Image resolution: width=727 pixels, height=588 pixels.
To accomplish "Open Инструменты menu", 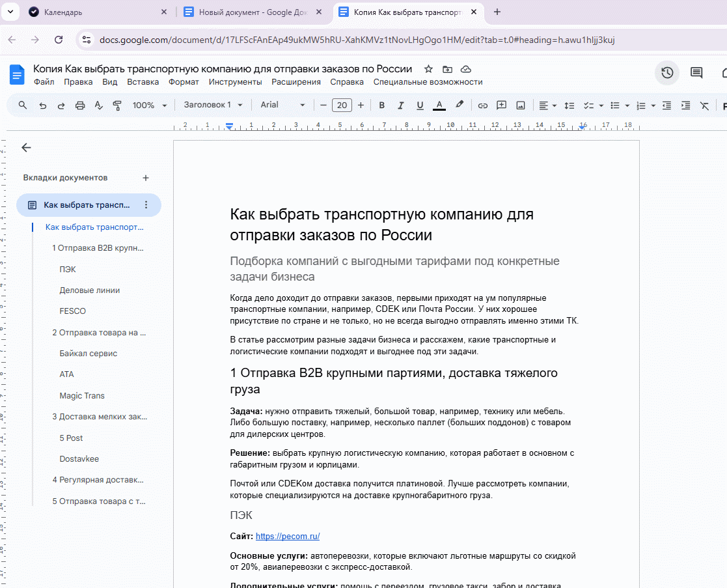I will tap(235, 82).
